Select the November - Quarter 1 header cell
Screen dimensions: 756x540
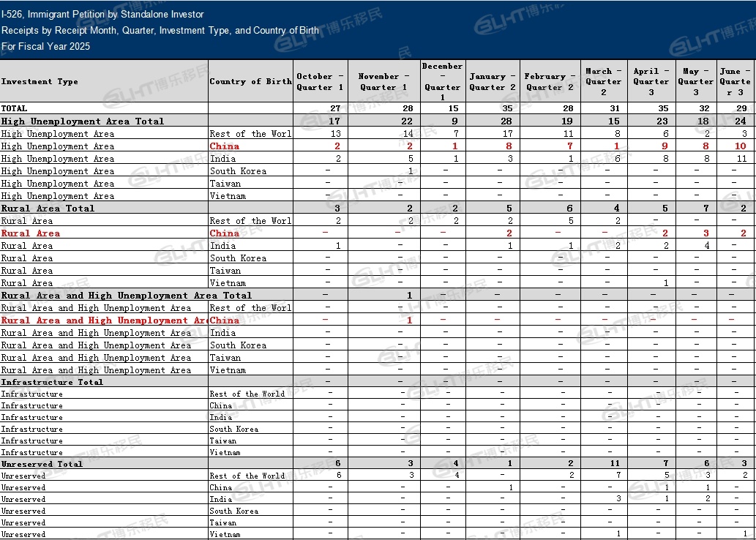point(378,81)
